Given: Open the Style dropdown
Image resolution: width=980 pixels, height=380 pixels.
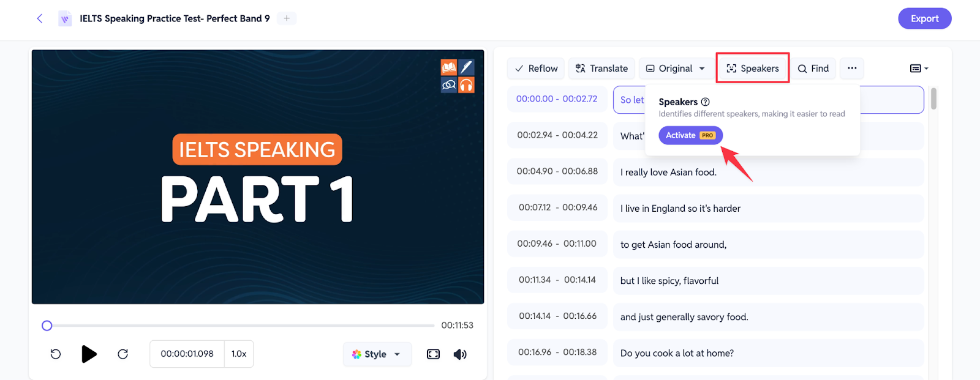Looking at the screenshot, I should (377, 354).
